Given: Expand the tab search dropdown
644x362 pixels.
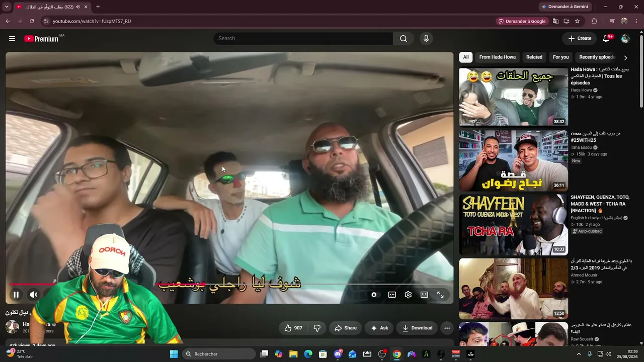Looking at the screenshot, I should point(7,7).
